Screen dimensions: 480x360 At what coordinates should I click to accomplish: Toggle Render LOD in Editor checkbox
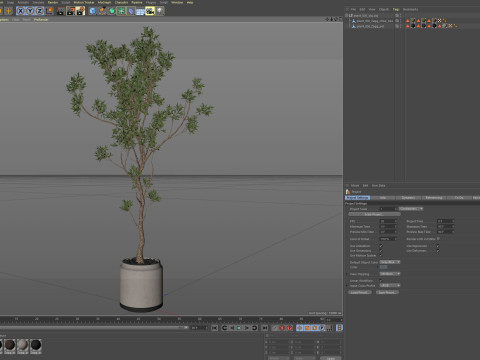[438, 239]
